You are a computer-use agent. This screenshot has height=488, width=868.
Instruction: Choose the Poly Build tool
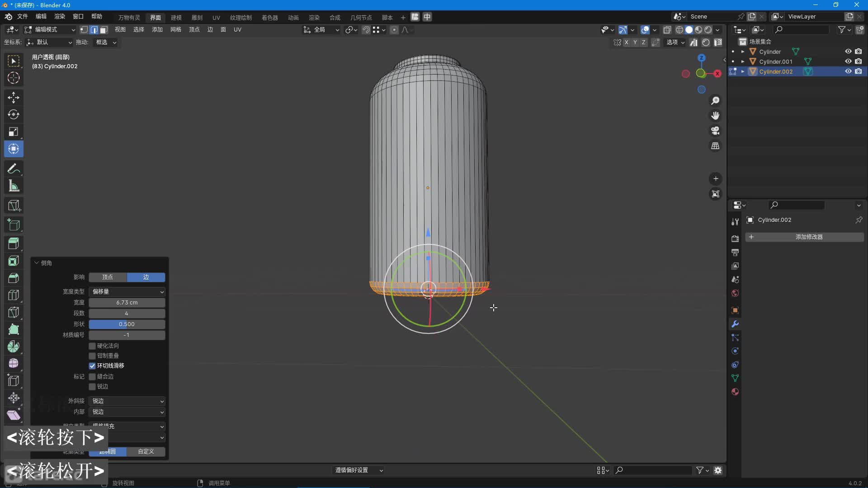(x=14, y=329)
